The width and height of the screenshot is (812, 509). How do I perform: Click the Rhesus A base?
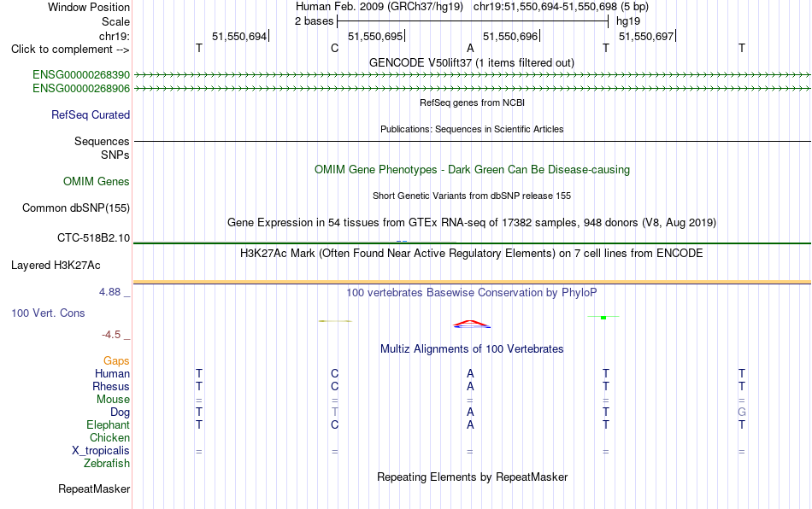click(x=470, y=386)
